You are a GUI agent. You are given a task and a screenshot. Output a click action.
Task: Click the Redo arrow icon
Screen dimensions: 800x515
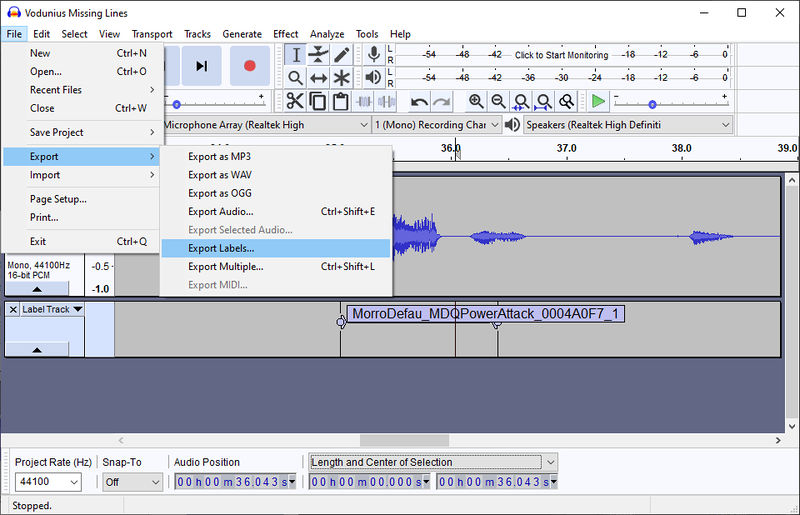click(442, 101)
